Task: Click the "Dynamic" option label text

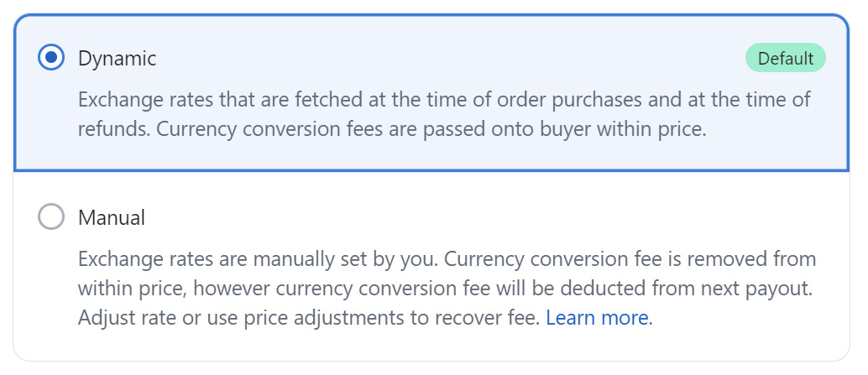Action: point(117,59)
